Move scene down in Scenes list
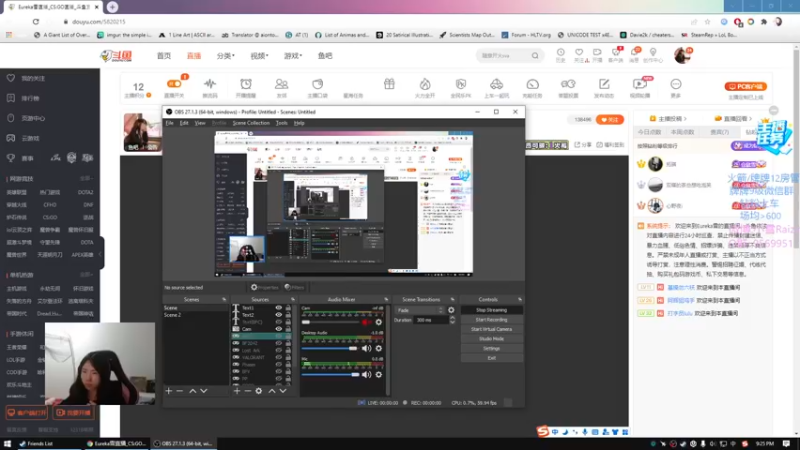800x450 pixels. (x=204, y=391)
